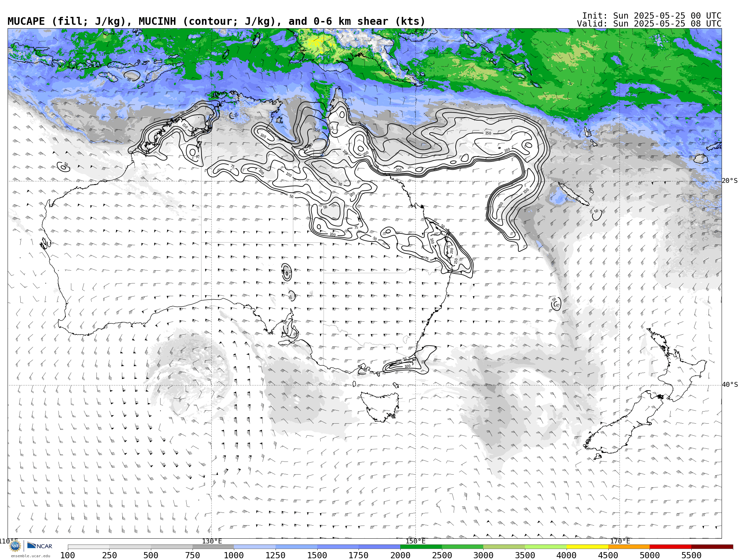Pick the dark red above-5500 colorbar swatch

click(712, 547)
